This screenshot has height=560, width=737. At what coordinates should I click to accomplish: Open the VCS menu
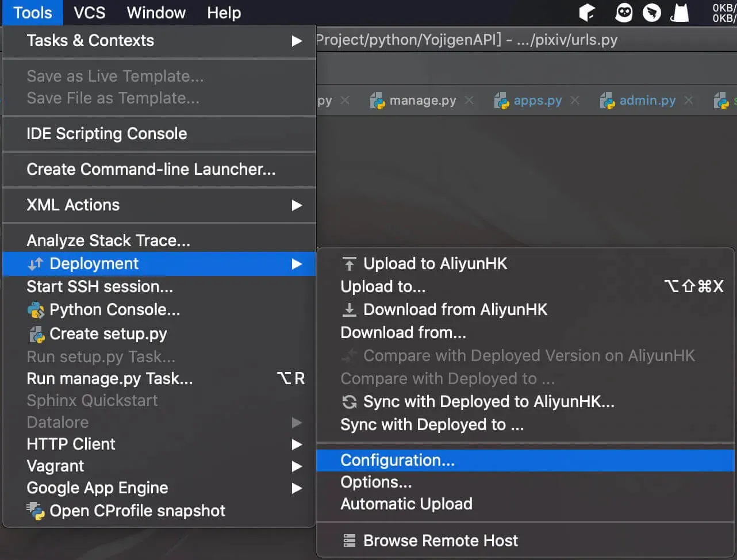[x=89, y=13]
